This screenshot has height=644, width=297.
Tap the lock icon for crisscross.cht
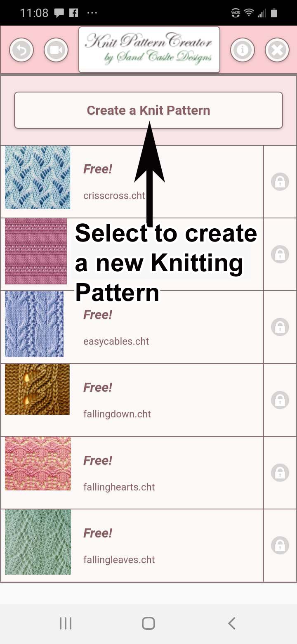coord(280,182)
